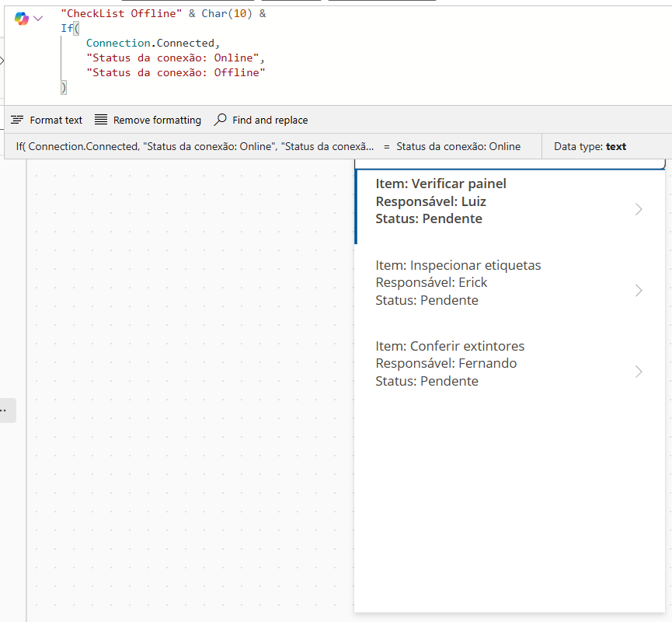
Task: Select the Verificar painel item text
Action: pyautogui.click(x=440, y=184)
